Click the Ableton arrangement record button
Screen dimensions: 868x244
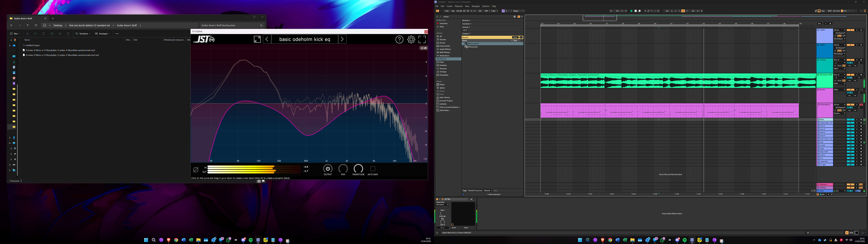point(640,11)
